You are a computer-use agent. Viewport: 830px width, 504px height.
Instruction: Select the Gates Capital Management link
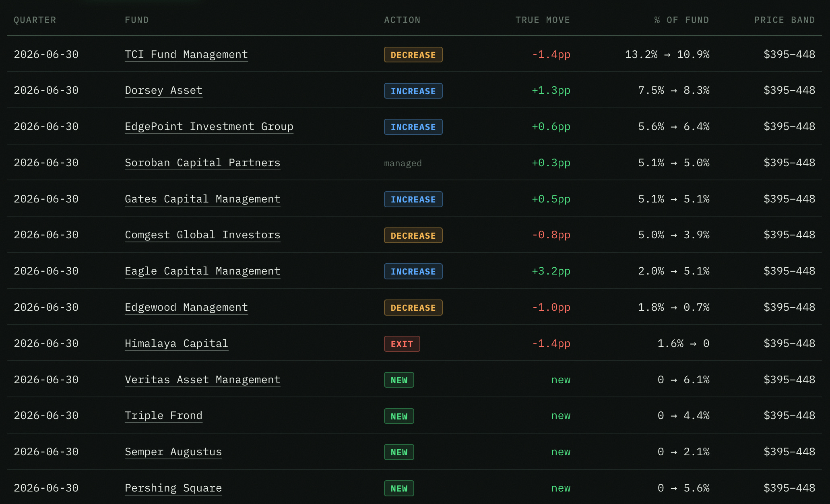[202, 199]
